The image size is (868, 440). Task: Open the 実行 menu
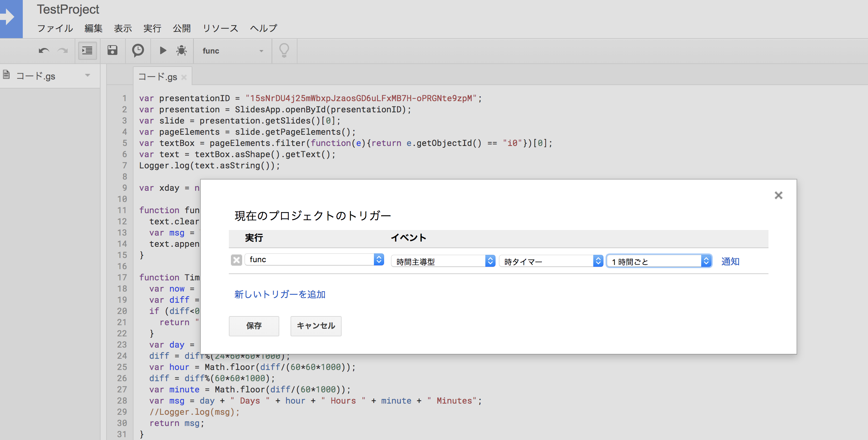152,28
